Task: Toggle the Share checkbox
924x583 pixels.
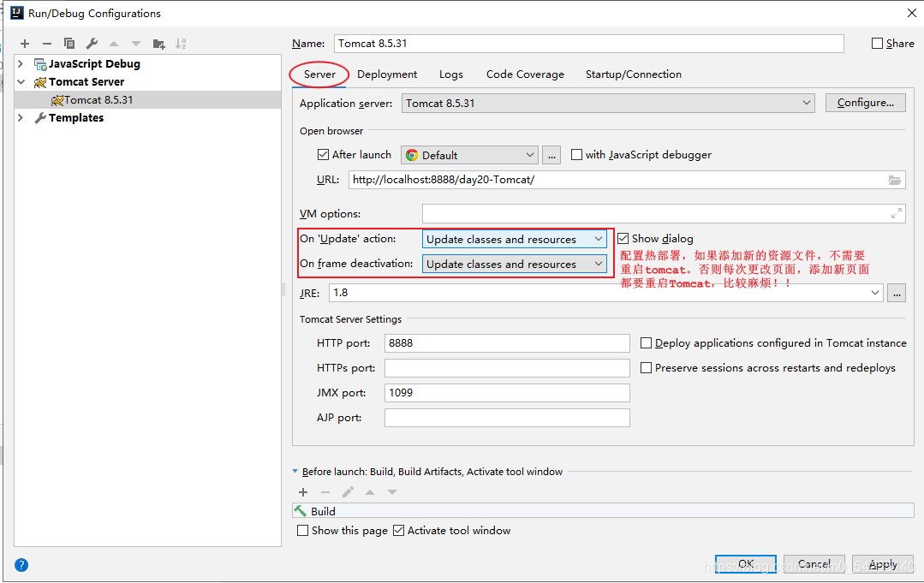Action: [878, 44]
